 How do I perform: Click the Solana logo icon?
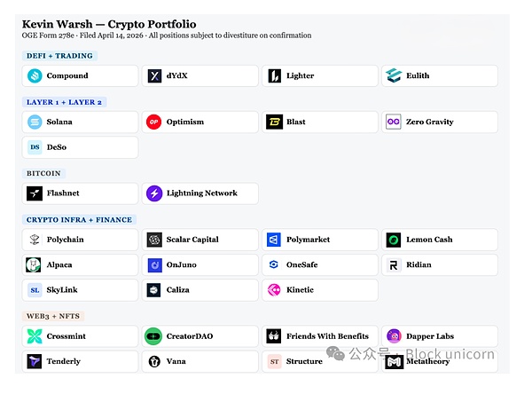[35, 122]
